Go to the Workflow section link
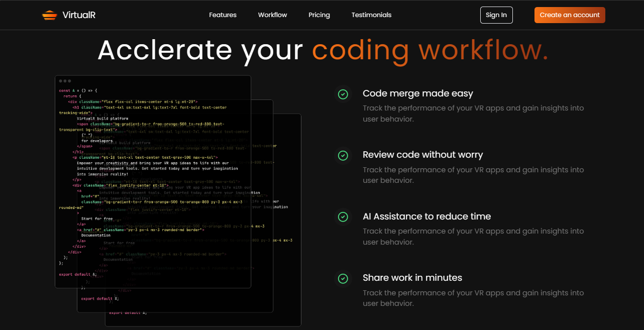Screen dimensions: 644x330 pyautogui.click(x=272, y=15)
